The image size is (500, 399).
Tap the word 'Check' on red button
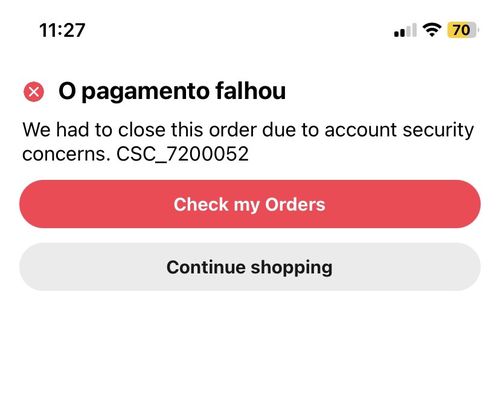pyautogui.click(x=201, y=204)
